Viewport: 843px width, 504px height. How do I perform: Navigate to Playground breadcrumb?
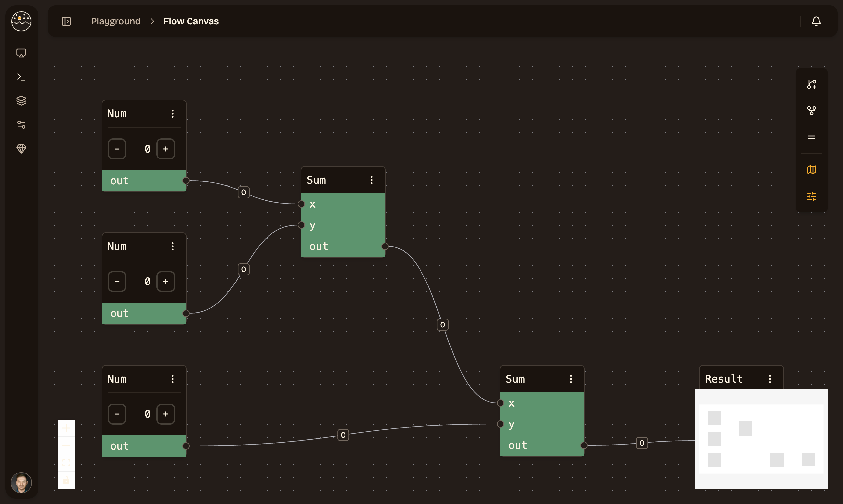point(115,21)
